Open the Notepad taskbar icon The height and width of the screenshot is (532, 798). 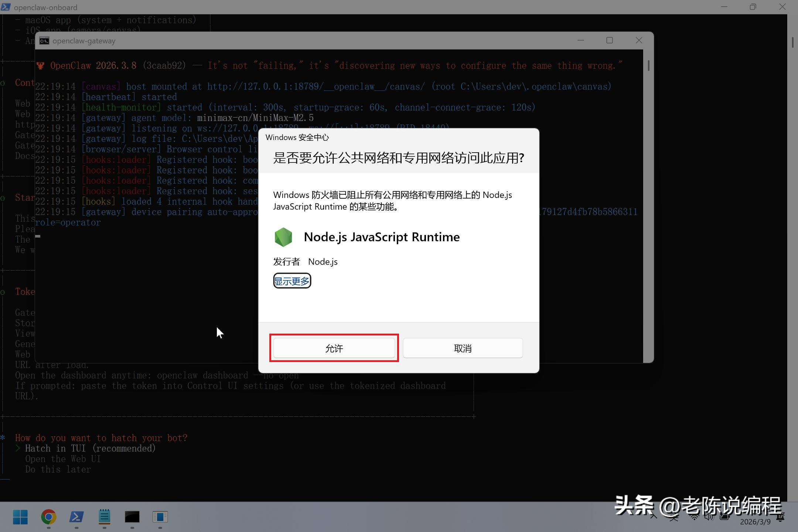coord(104,516)
